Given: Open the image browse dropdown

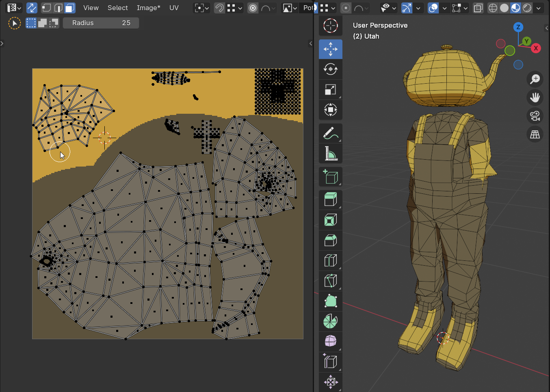Looking at the screenshot, I should pos(290,8).
